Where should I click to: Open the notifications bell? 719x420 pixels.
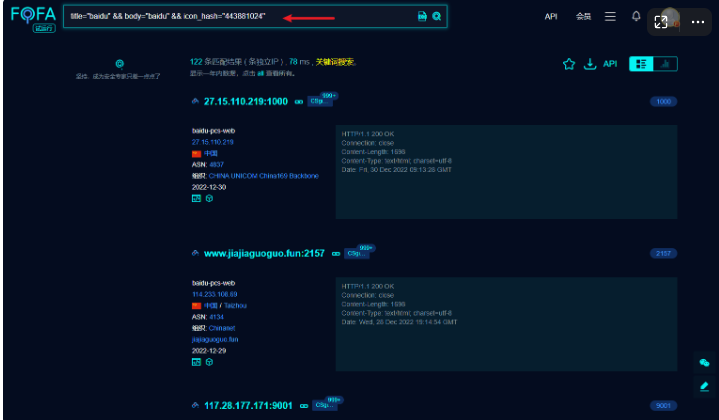click(636, 16)
